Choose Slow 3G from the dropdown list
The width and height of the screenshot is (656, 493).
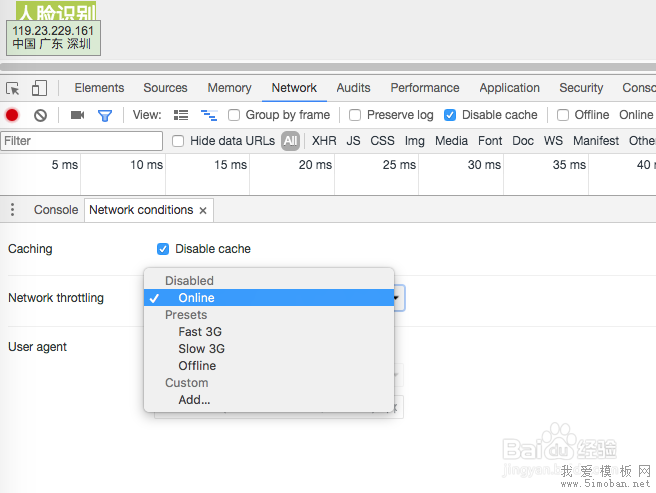[x=201, y=349]
